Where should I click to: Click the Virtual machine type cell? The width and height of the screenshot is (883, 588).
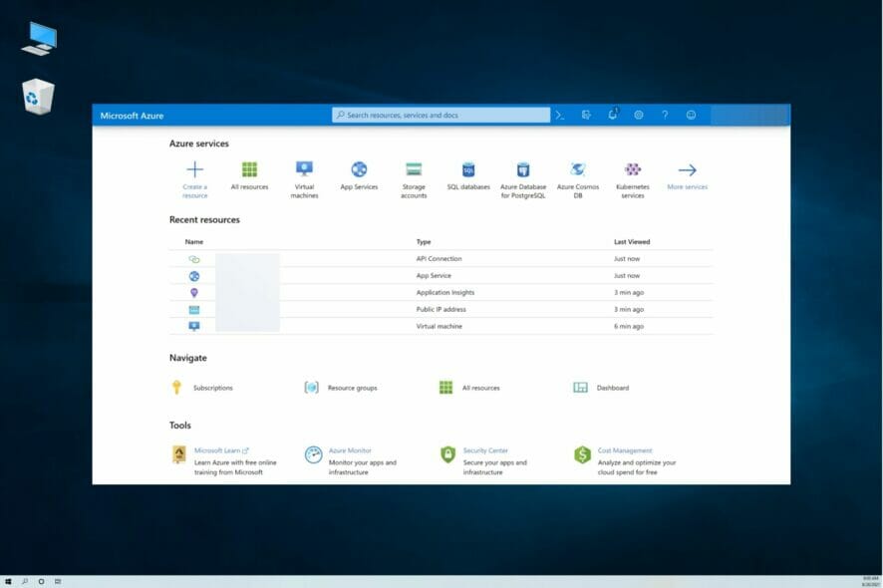[439, 326]
